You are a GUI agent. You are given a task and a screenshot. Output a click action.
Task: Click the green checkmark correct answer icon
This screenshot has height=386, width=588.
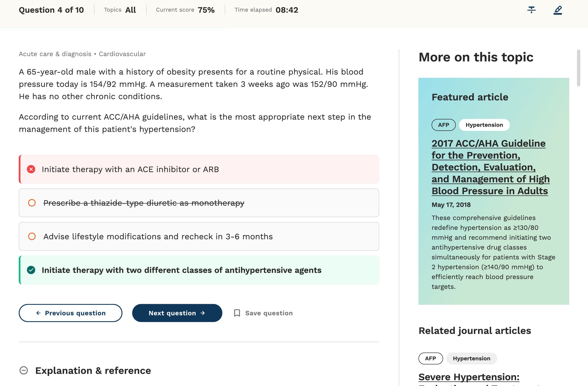31,270
